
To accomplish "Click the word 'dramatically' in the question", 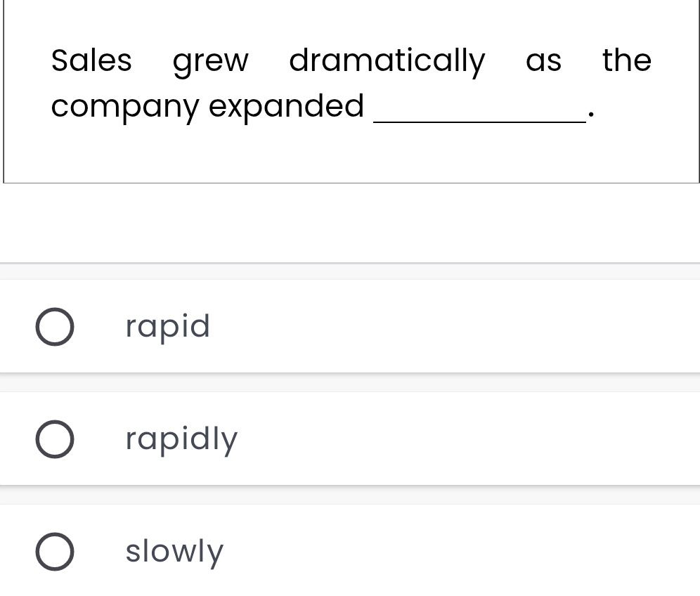I will coord(387,62).
